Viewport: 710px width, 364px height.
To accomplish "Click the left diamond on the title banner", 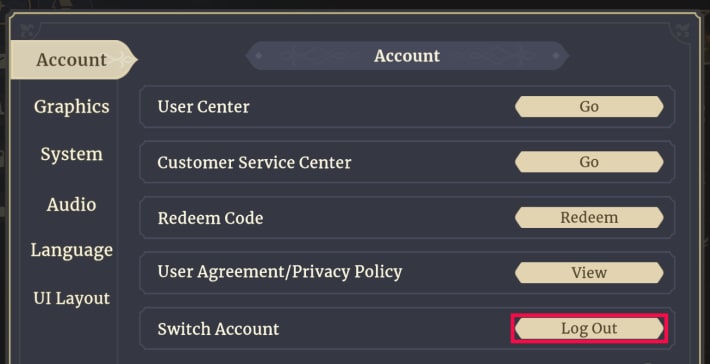I will [259, 56].
